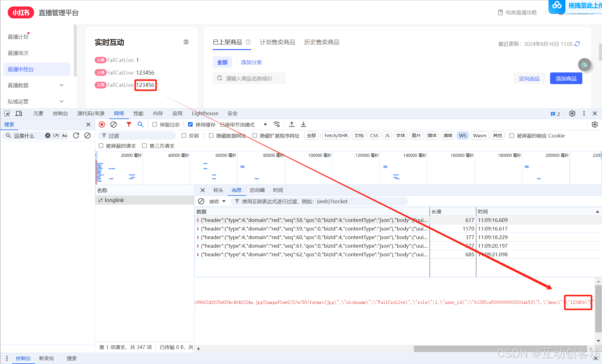Click the export HAR download icon
Viewport: 602px width, 364px height.
[303, 124]
